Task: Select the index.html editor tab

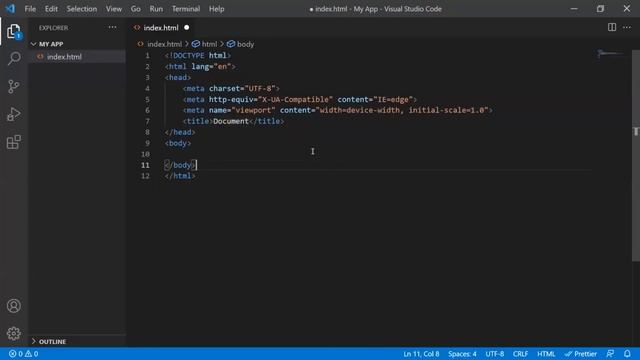Action: click(x=161, y=27)
